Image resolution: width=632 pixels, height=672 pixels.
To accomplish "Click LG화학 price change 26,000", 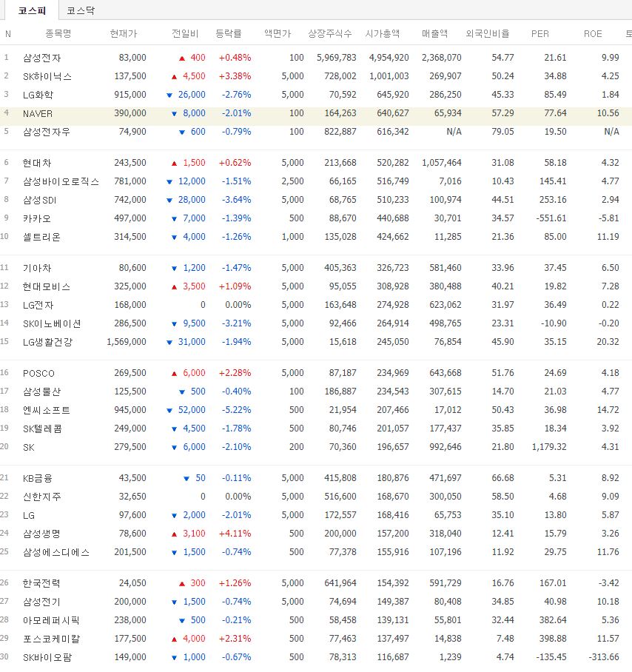I will [192, 94].
